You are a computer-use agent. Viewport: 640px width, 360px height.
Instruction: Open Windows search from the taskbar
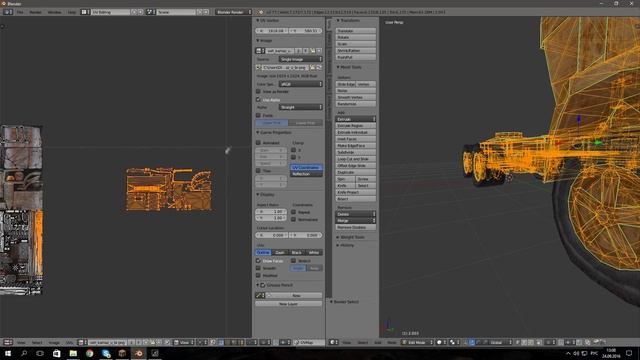24,353
